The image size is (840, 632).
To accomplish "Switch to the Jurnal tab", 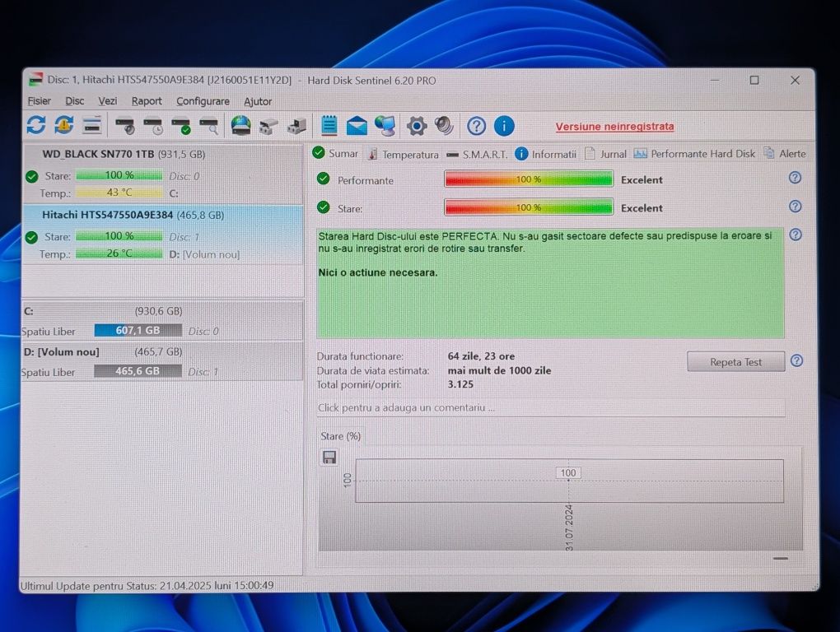I will click(x=605, y=154).
